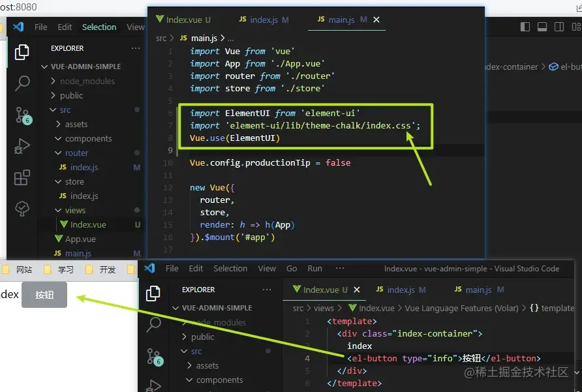Click VS Code logo in bottom window
This screenshot has width=582, height=392.
click(149, 268)
